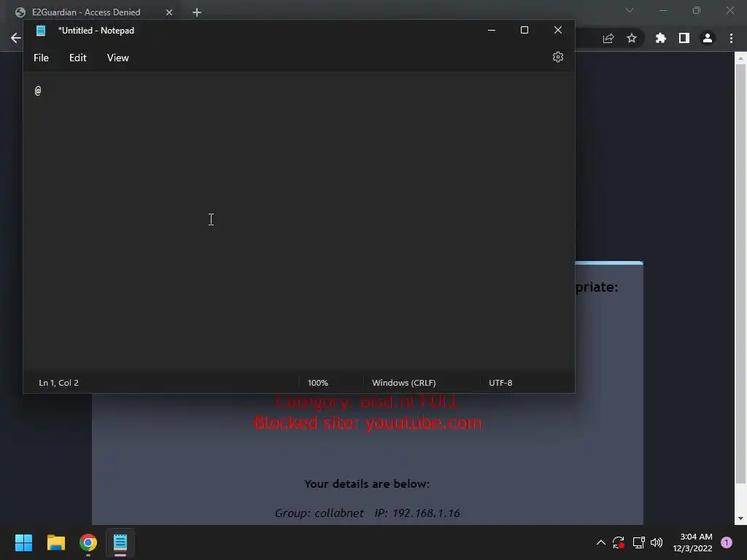This screenshot has height=560, width=747.
Task: Click the Notepad app icon in title bar
Action: coord(41,31)
